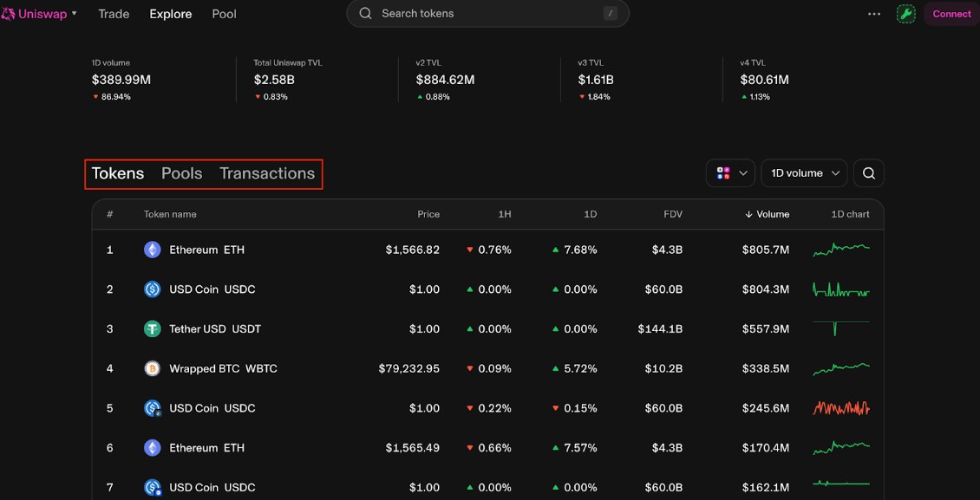980x500 pixels.
Task: Click the Connect wallet button
Action: (951, 14)
